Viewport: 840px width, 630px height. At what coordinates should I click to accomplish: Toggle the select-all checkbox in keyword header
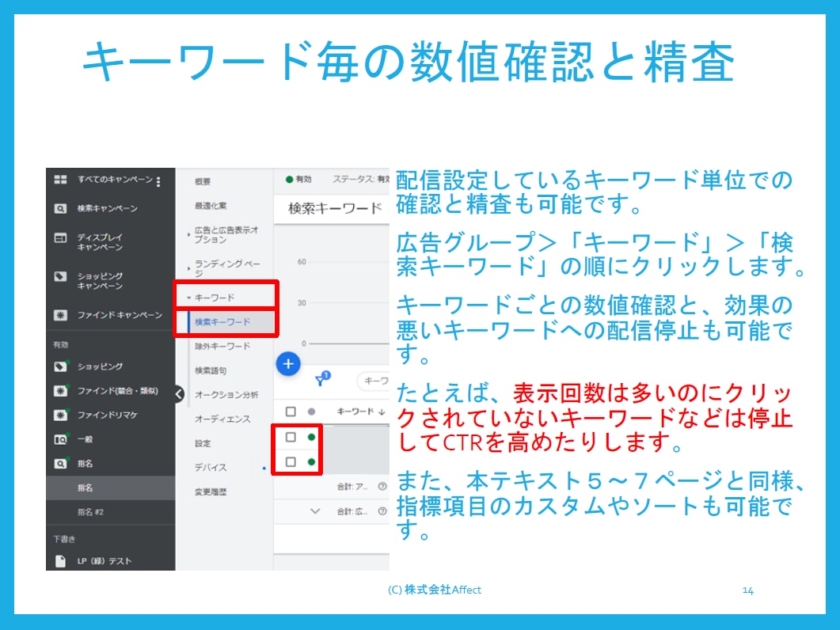point(291,412)
